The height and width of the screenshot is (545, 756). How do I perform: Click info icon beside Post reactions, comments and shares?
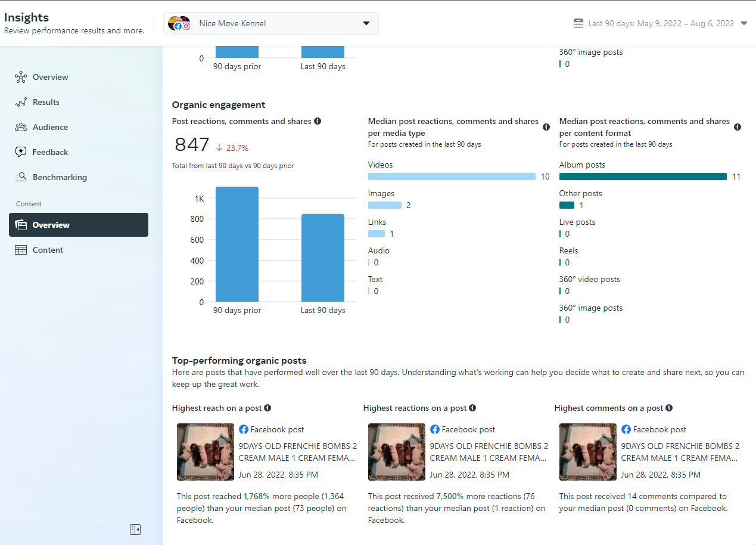(x=318, y=121)
